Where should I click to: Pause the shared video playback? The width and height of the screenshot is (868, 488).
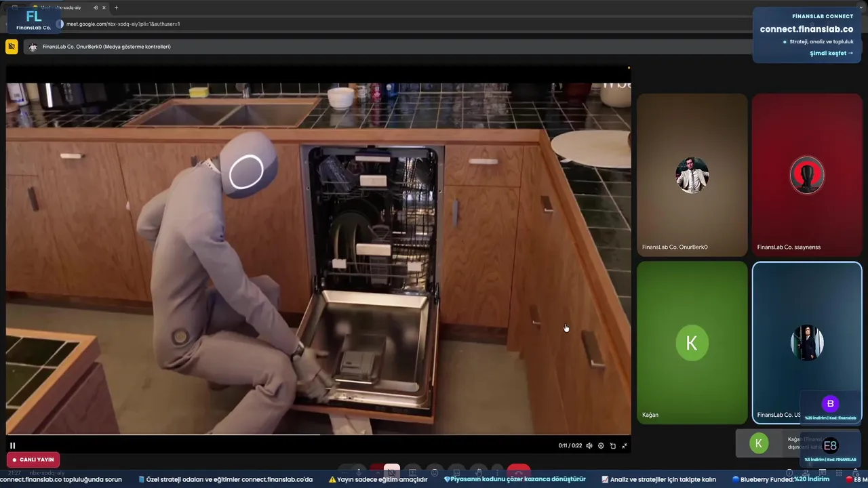point(12,445)
